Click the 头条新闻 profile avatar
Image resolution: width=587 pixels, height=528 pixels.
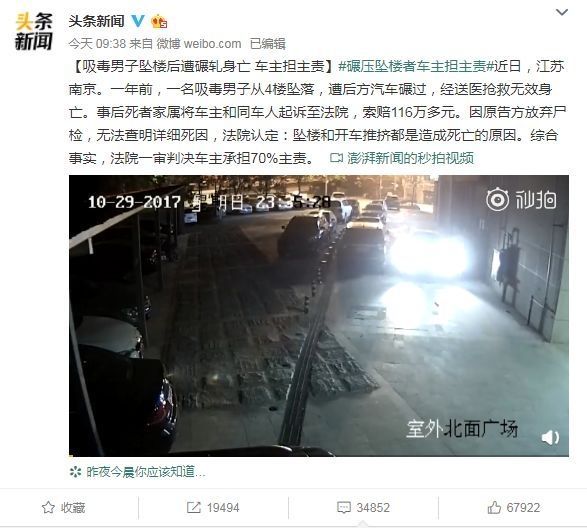(x=33, y=31)
